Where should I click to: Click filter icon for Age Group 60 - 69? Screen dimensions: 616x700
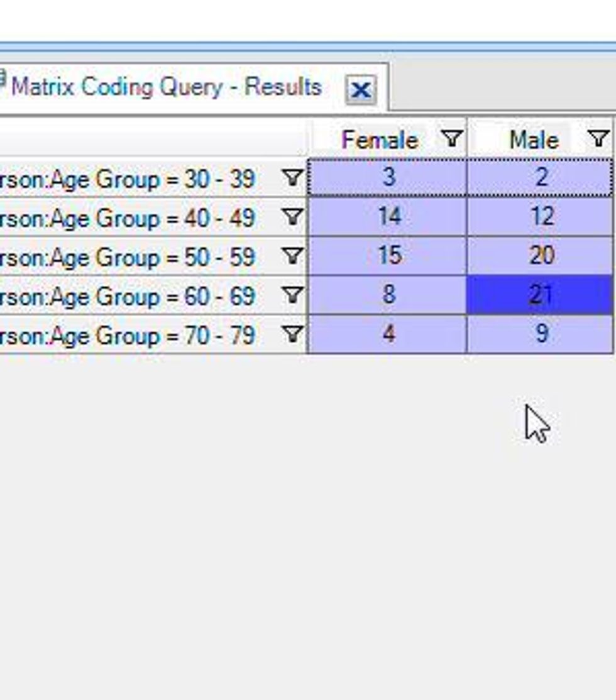pyautogui.click(x=292, y=295)
